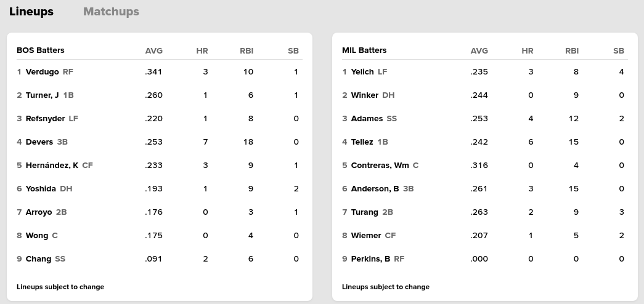The height and width of the screenshot is (304, 644).
Task: Open Wiemer's player page
Action: tap(366, 236)
